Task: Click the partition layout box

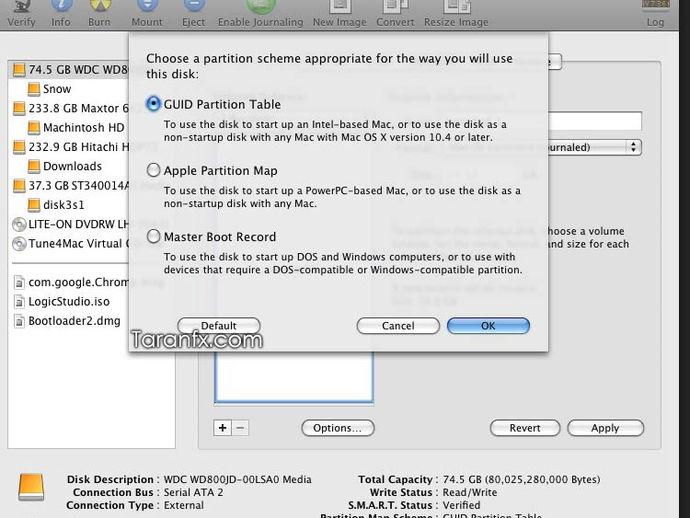Action: click(294, 377)
